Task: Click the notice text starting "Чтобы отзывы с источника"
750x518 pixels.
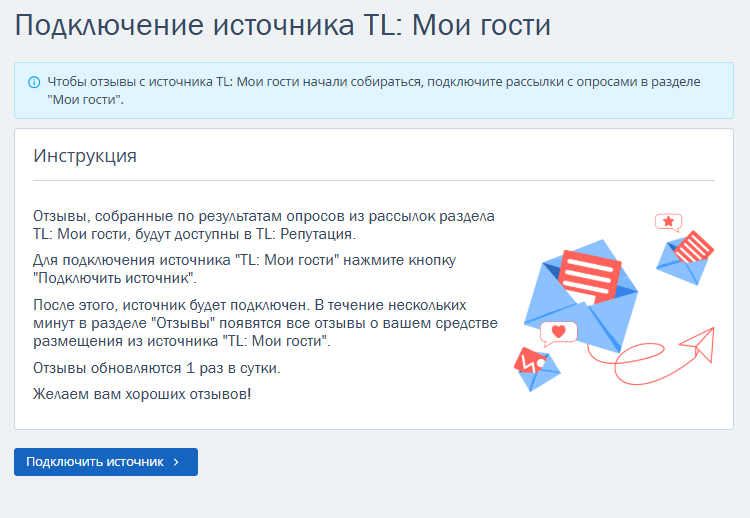Action: [374, 90]
